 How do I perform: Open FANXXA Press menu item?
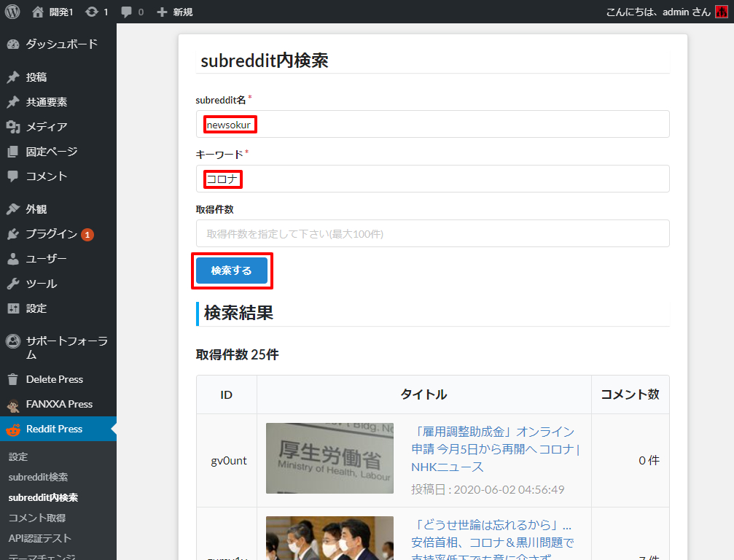pos(58,404)
